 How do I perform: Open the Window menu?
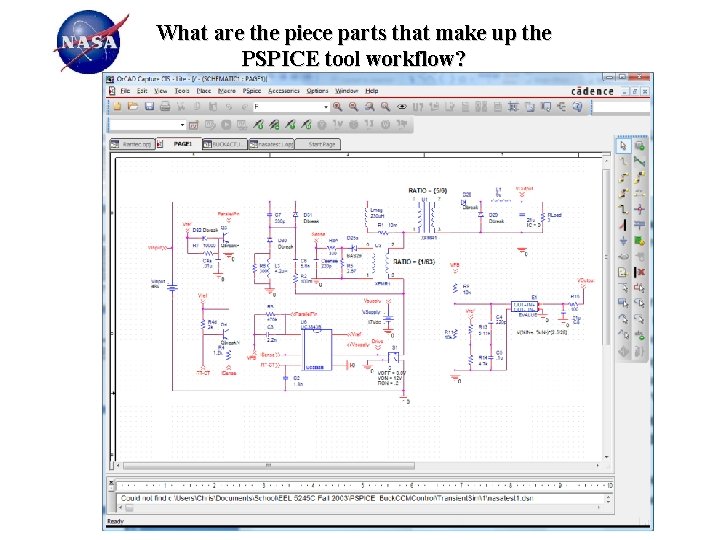pos(347,91)
